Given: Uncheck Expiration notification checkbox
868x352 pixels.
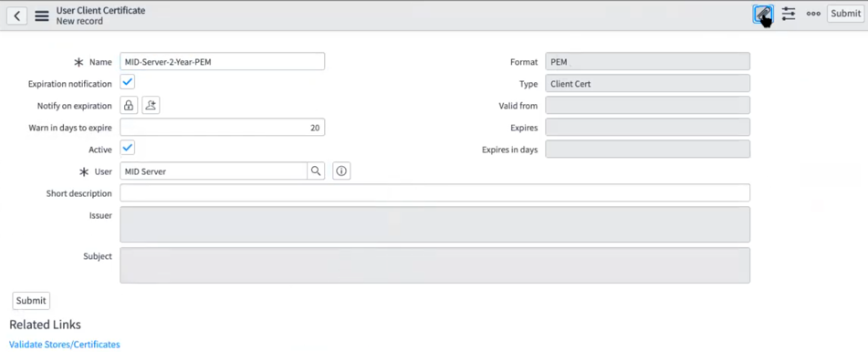Looking at the screenshot, I should 127,82.
